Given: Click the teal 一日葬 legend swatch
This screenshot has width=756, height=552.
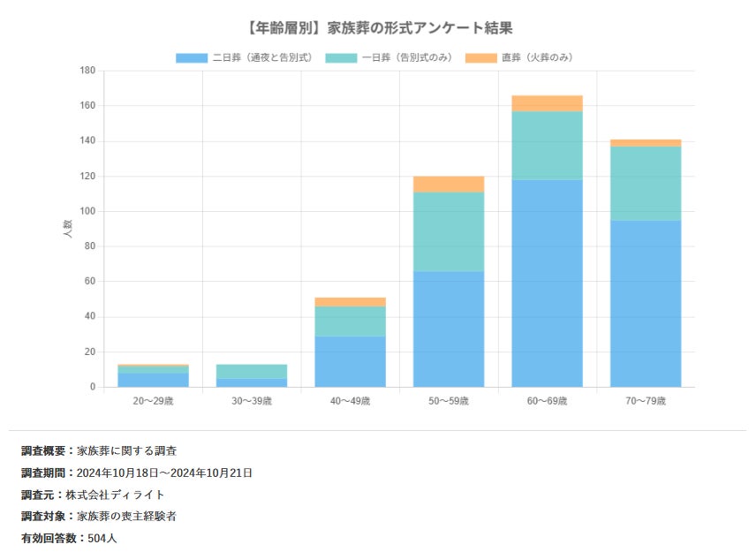Looking at the screenshot, I should 341,58.
